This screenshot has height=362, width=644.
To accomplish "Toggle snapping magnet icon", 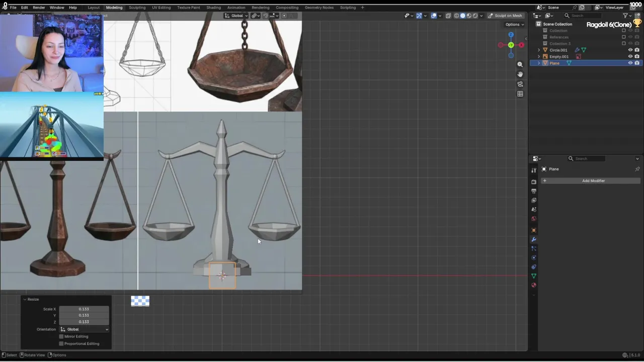I will 266,16.
